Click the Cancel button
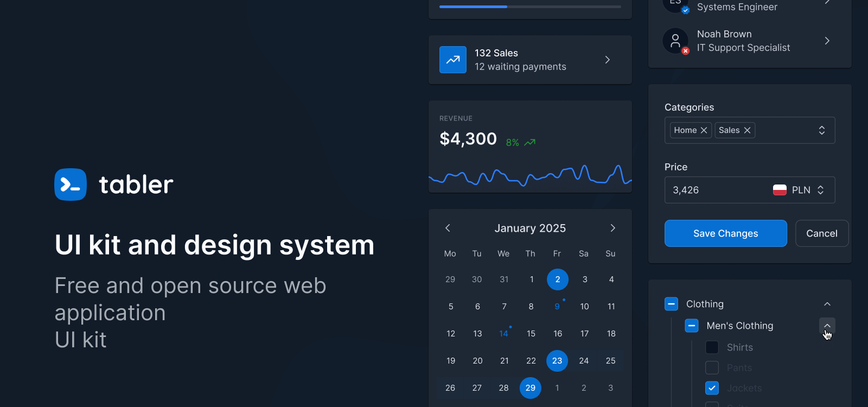868x407 pixels. coord(821,233)
